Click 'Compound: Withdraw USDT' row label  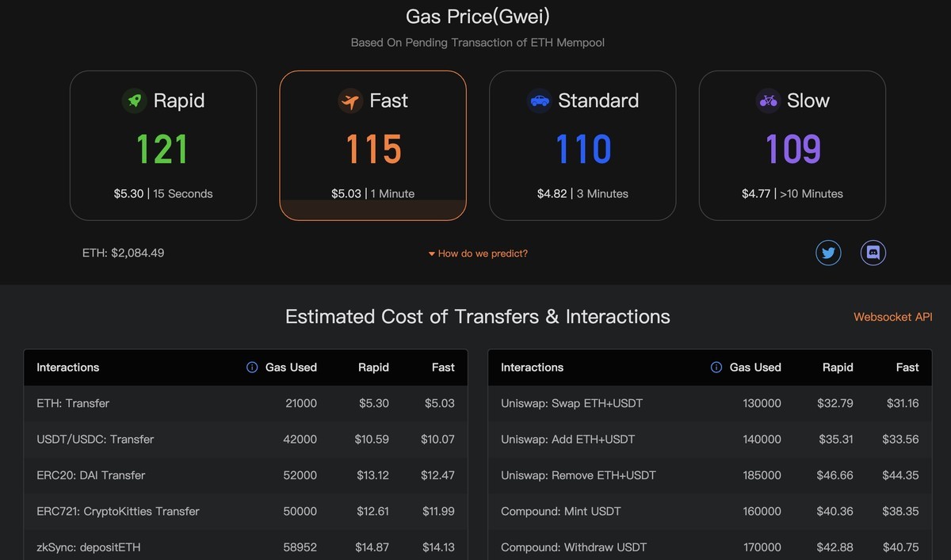pyautogui.click(x=574, y=547)
